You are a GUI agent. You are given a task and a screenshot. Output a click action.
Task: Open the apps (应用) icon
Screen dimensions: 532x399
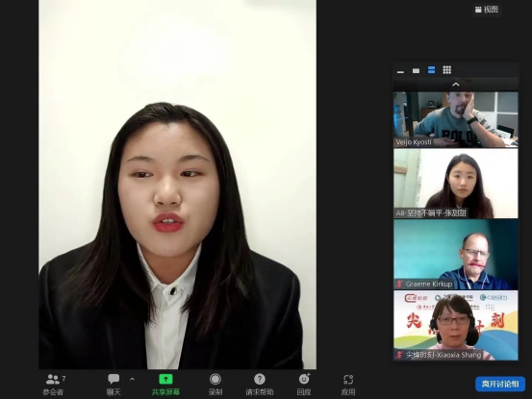pos(348,379)
